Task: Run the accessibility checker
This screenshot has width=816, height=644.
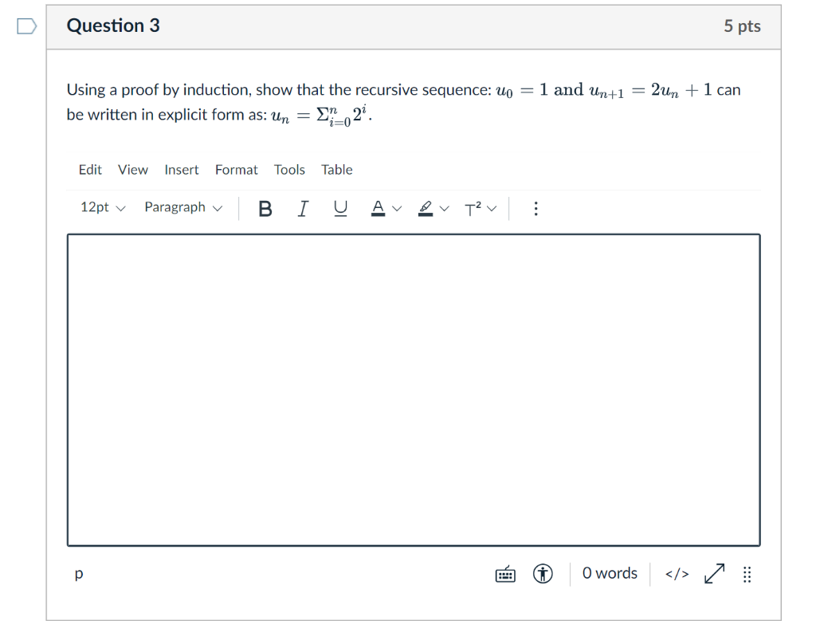Action: 543,573
